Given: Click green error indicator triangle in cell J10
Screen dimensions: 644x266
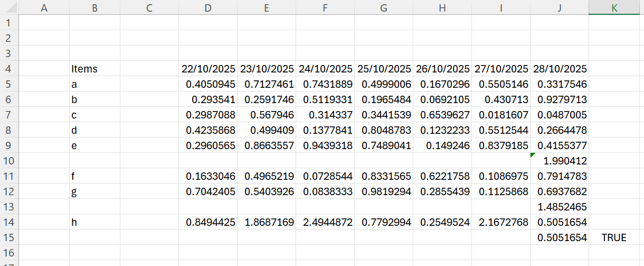Looking at the screenshot, I should pos(533,155).
